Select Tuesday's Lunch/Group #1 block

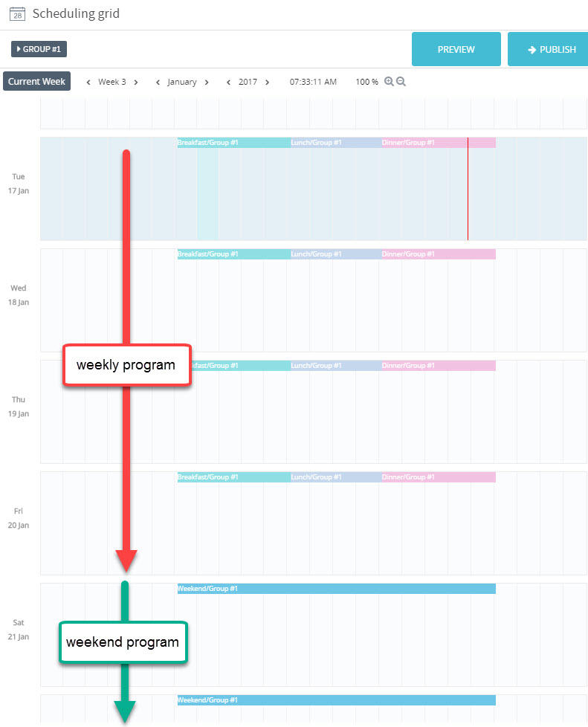(336, 142)
